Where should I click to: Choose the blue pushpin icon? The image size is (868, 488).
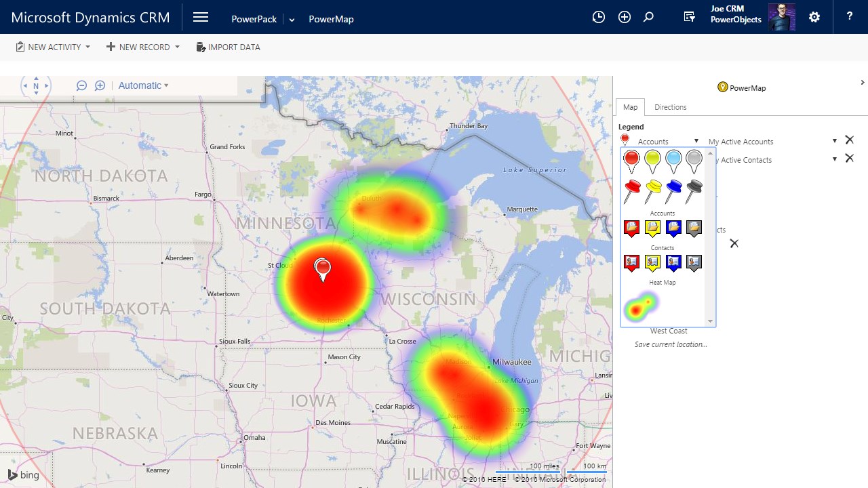673,192
